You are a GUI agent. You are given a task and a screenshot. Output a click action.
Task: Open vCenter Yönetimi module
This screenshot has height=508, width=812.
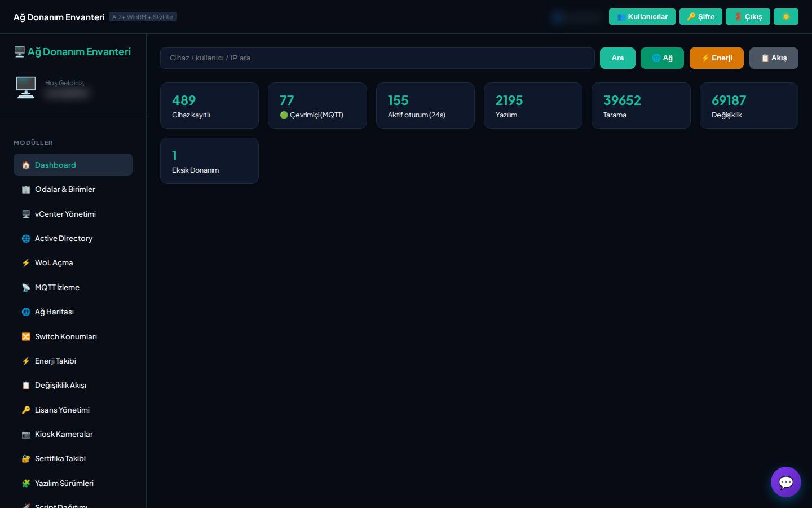click(x=73, y=214)
